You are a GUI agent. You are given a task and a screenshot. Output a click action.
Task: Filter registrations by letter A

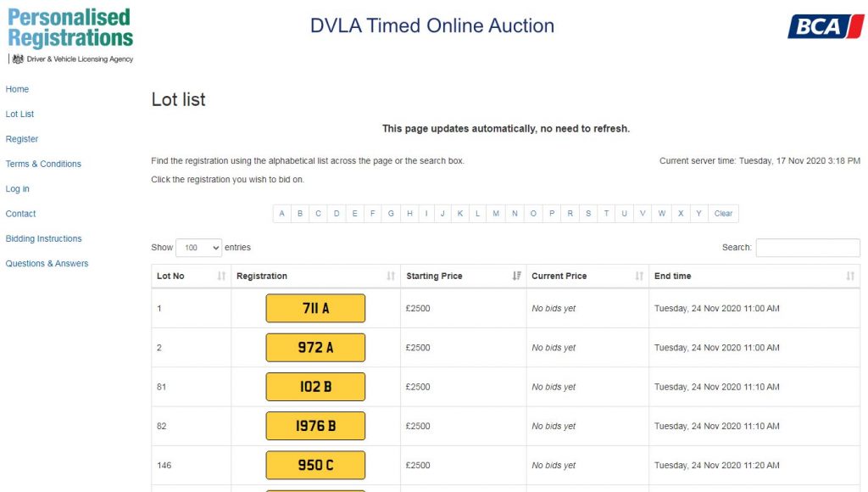pos(281,213)
